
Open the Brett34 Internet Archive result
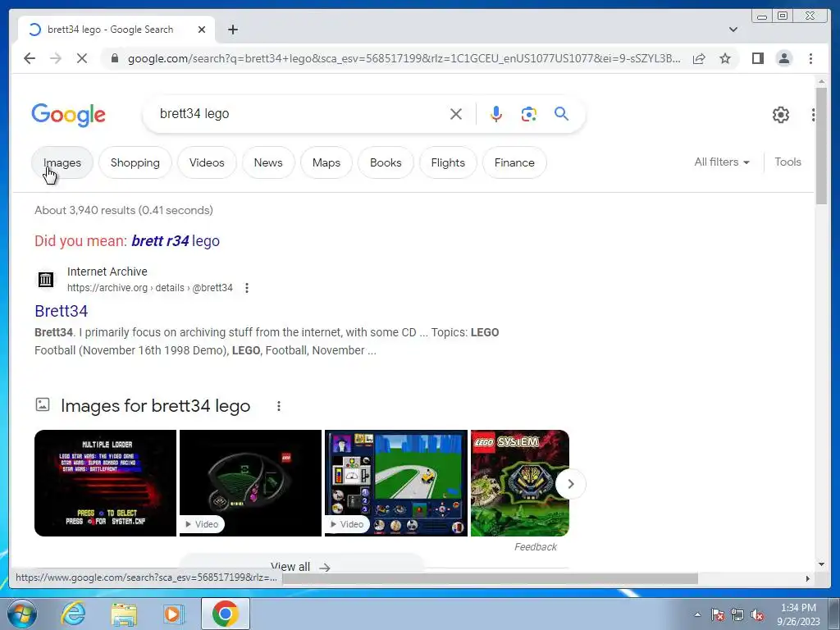(x=61, y=311)
